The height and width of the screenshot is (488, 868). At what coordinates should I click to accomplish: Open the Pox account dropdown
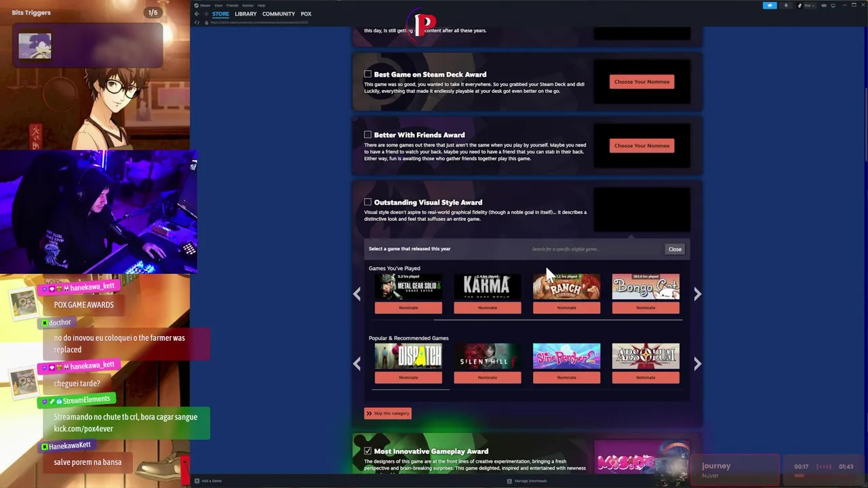coord(806,5)
